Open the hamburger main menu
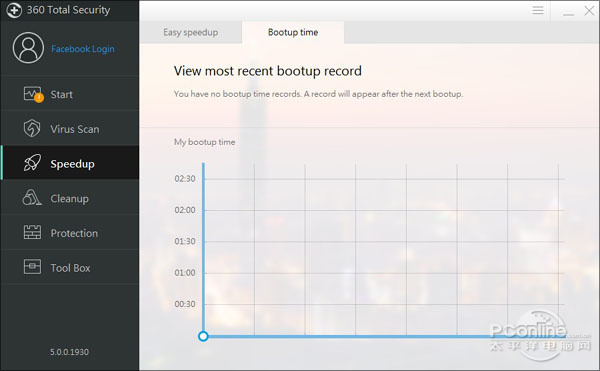600x371 pixels. point(538,10)
